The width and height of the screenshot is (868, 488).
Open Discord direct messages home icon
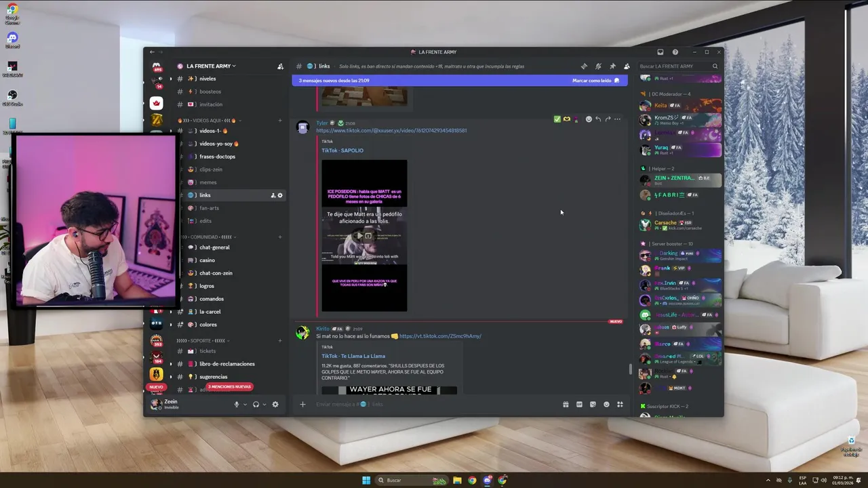point(157,67)
